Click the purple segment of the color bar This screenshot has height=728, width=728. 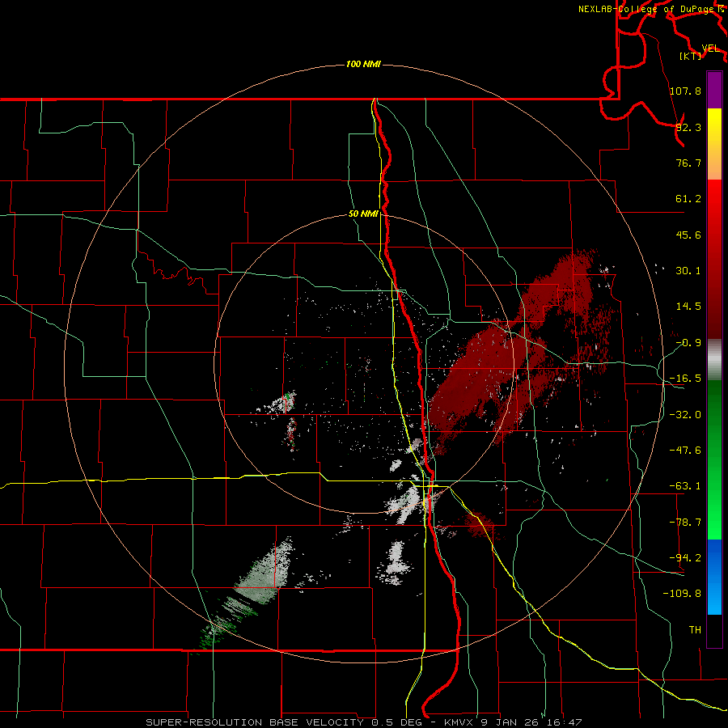714,90
